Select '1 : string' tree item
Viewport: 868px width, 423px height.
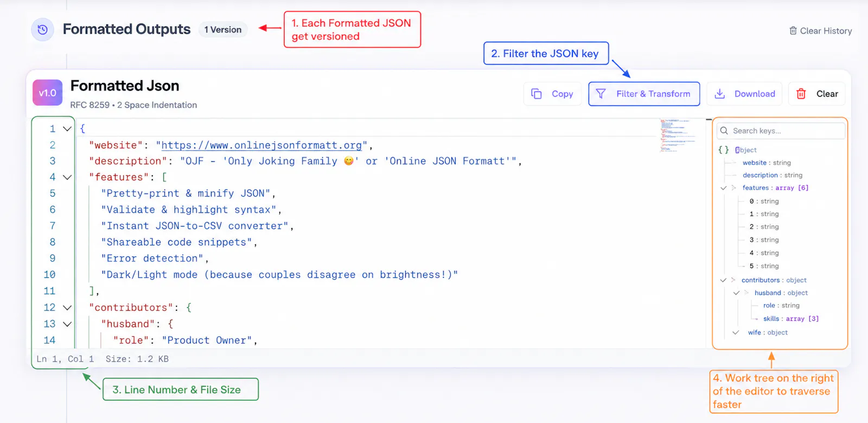(764, 214)
